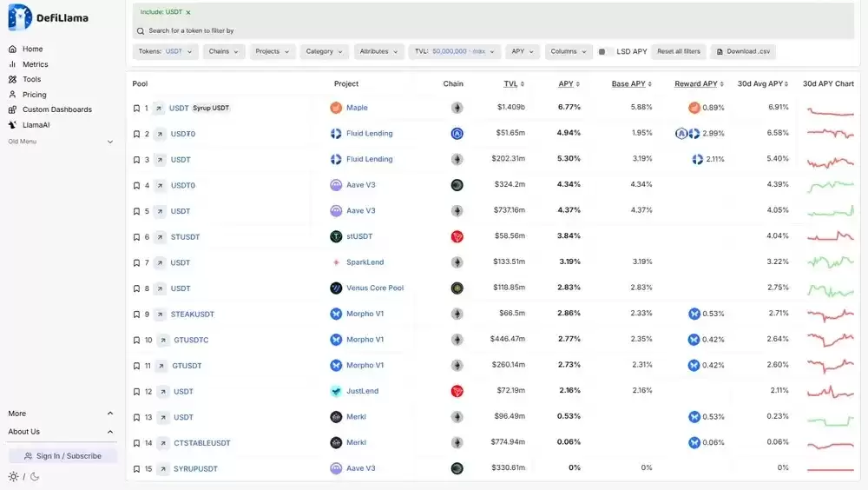Open the Fluid Lending link in row 3
Viewport: 868px width, 490px height.
coord(369,159)
